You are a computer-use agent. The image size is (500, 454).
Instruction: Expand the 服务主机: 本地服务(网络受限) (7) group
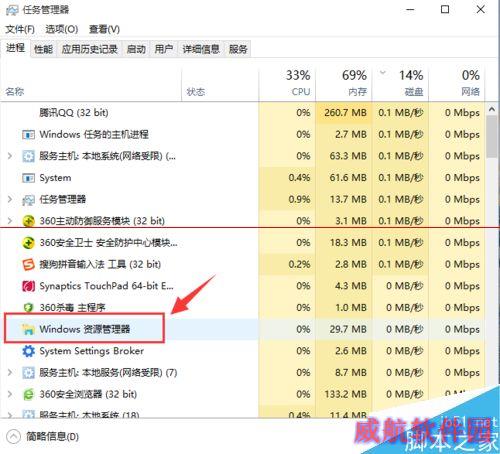point(10,372)
